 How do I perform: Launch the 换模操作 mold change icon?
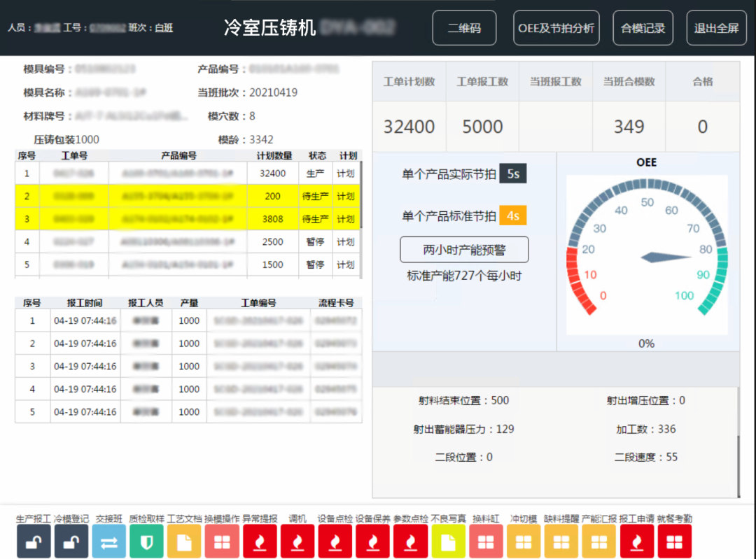222,541
